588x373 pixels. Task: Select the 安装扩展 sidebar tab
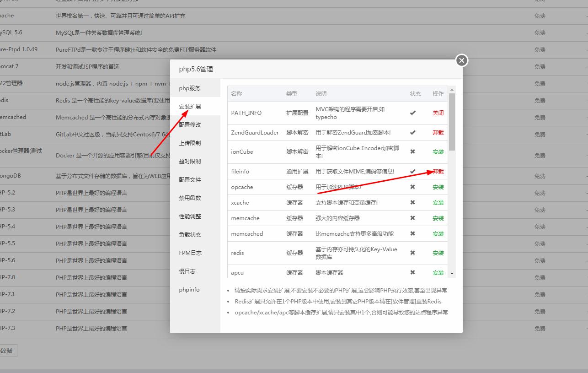(190, 107)
